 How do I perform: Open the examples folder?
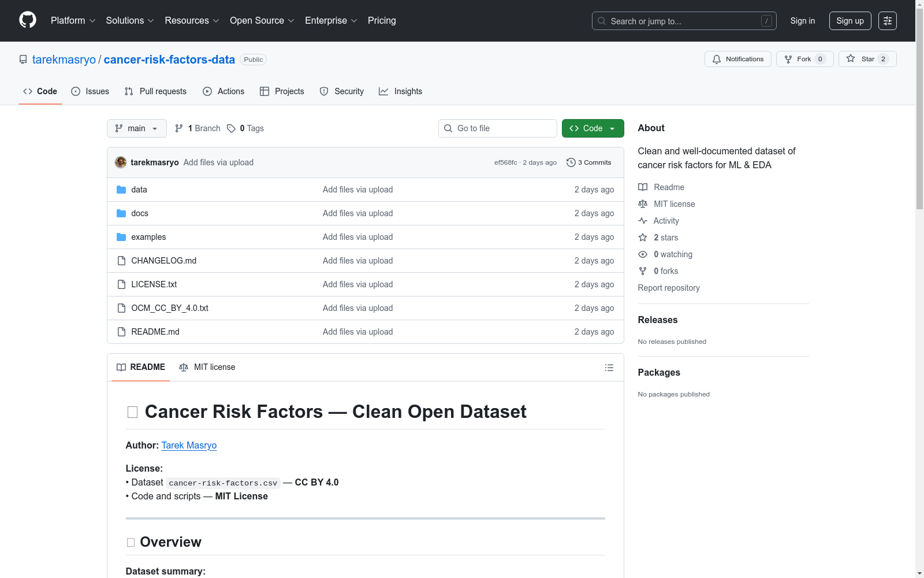pos(148,237)
